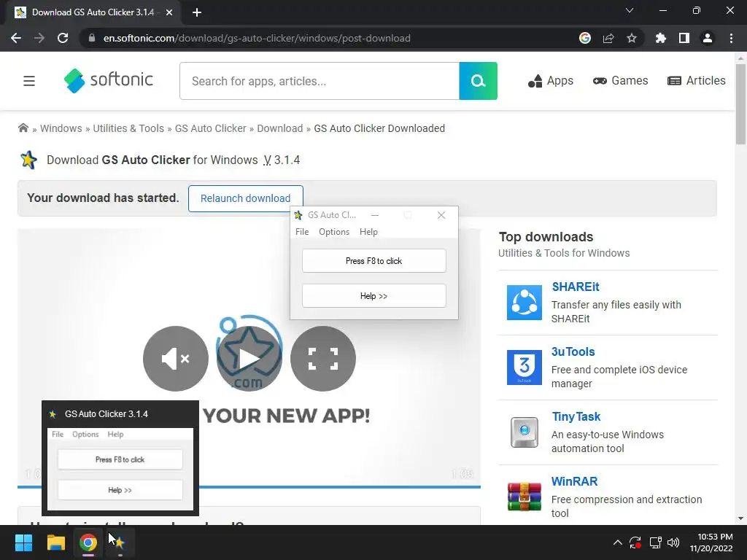
Task: Open the Softonic hamburger menu
Action: (29, 81)
